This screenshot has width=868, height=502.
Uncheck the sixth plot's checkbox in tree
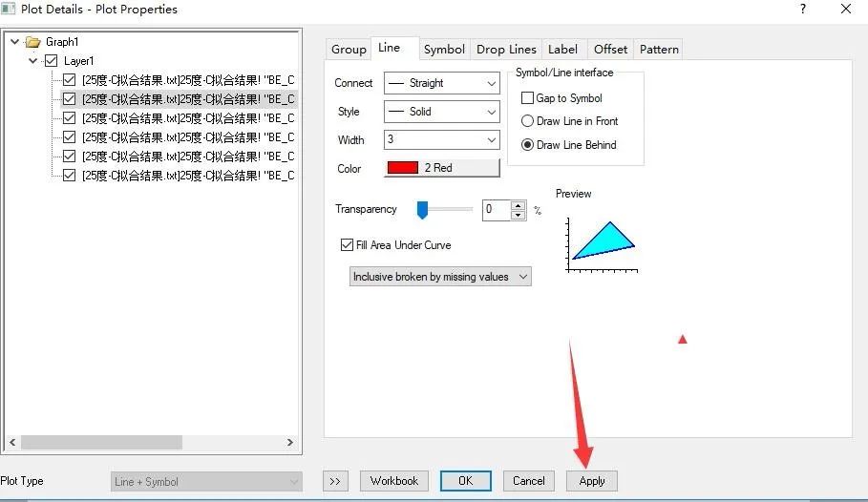69,176
